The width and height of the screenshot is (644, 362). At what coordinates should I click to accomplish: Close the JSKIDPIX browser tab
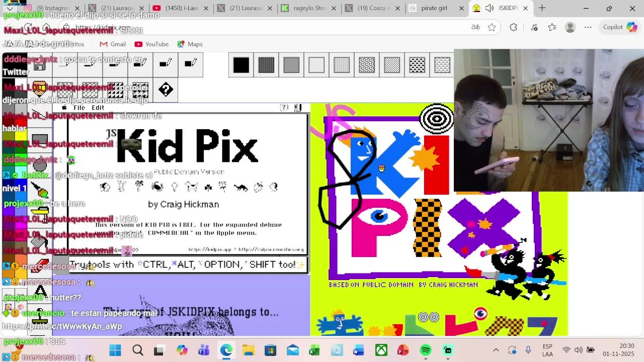[525, 8]
